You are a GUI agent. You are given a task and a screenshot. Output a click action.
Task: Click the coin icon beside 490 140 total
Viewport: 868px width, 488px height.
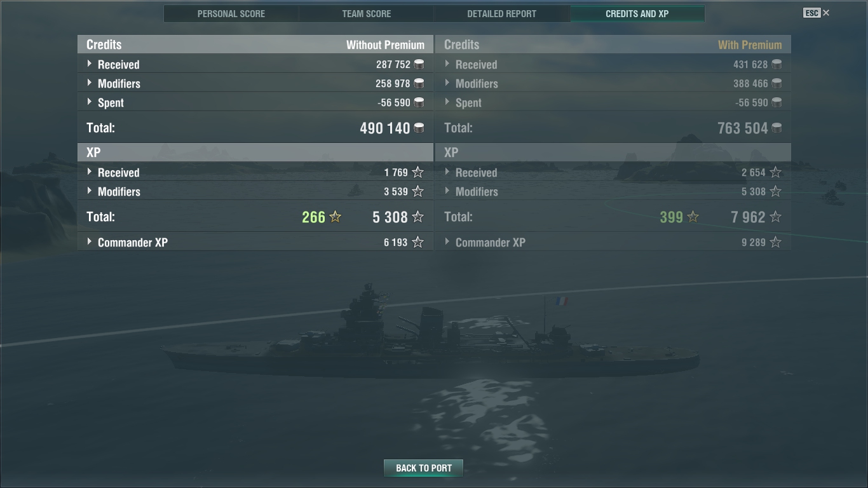click(x=419, y=128)
